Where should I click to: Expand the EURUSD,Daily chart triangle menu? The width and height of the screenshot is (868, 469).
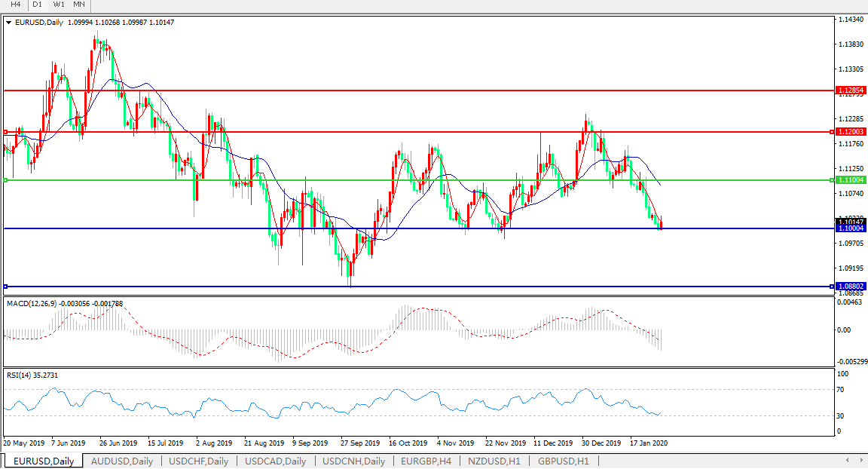[x=8, y=23]
